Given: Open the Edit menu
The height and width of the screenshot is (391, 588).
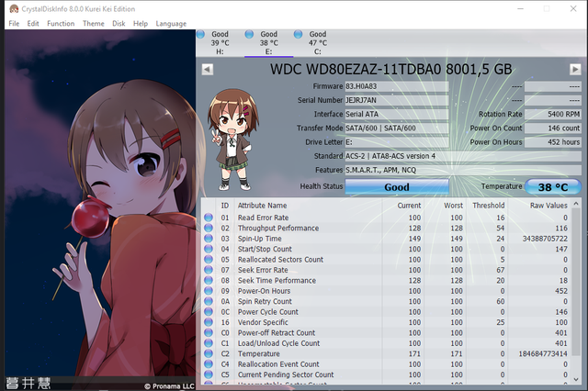Looking at the screenshot, I should (33, 24).
